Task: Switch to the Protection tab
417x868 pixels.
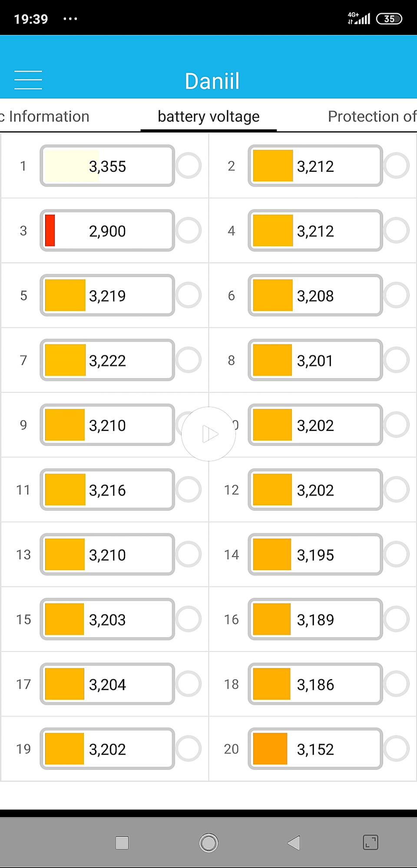Action: tap(372, 116)
